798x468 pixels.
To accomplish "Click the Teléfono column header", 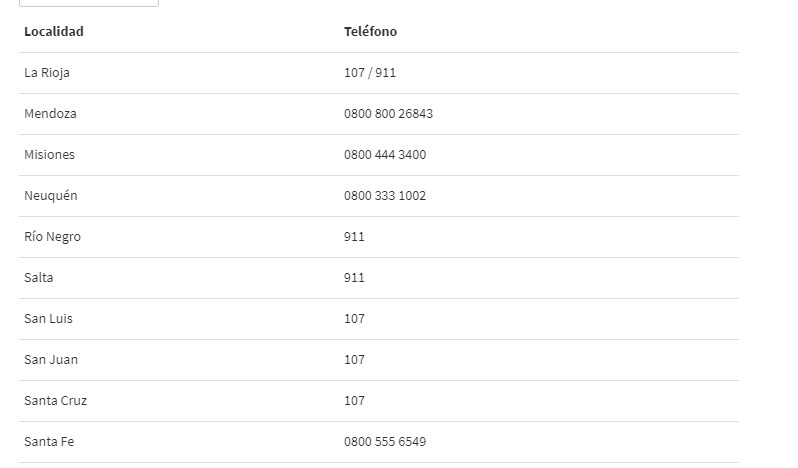I will pyautogui.click(x=370, y=32).
